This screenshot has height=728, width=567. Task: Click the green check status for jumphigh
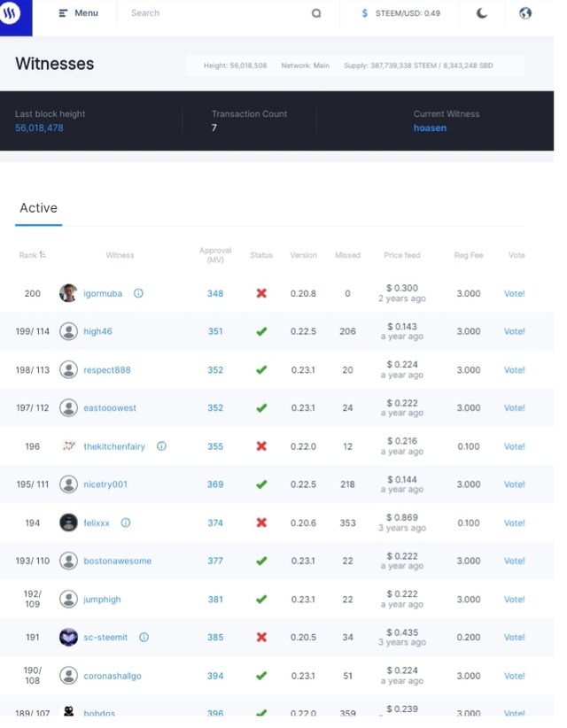click(x=261, y=599)
